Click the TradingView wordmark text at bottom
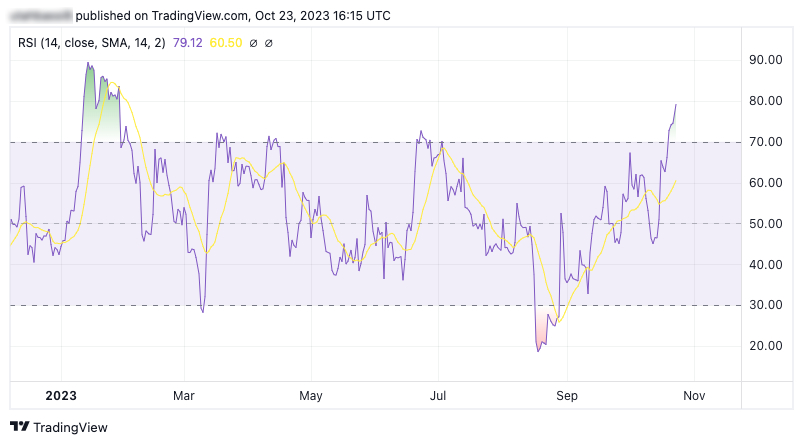 [70, 427]
